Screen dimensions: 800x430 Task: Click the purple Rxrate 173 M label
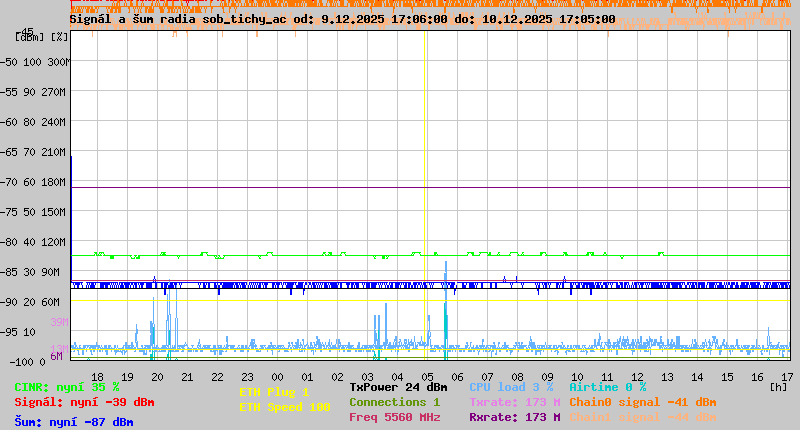click(514, 417)
